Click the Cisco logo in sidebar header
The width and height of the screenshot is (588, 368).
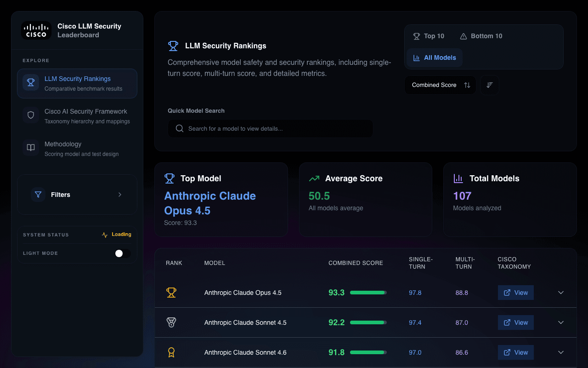coord(36,30)
